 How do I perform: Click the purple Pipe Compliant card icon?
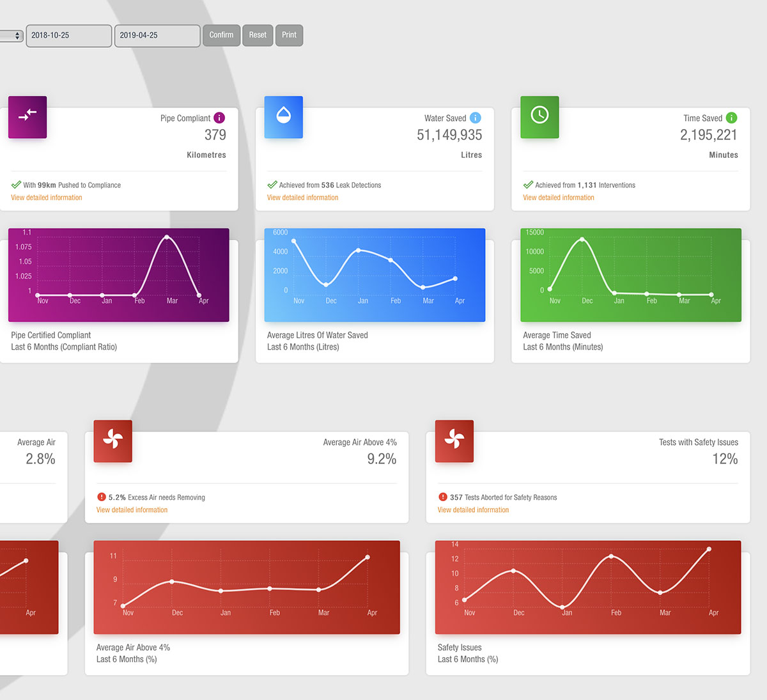coord(27,117)
